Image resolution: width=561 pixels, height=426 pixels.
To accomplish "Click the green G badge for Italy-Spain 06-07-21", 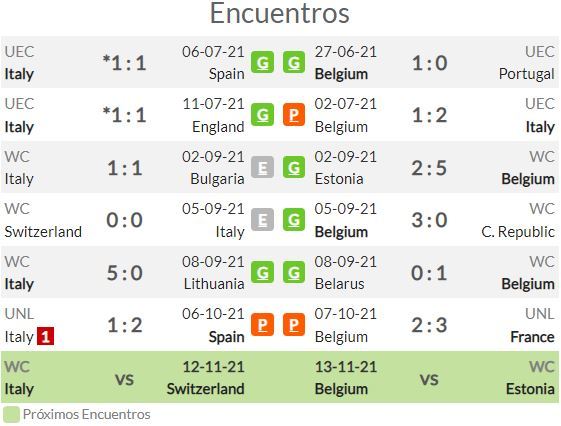I will click(262, 62).
